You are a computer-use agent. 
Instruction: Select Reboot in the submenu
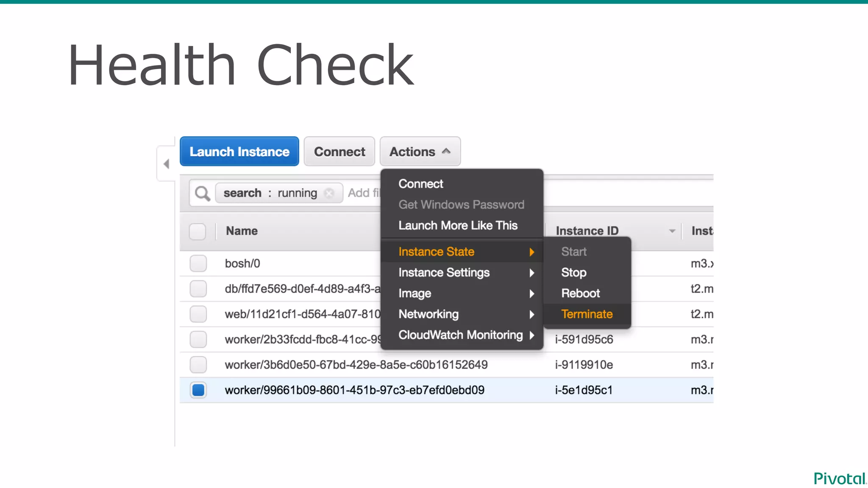point(580,293)
